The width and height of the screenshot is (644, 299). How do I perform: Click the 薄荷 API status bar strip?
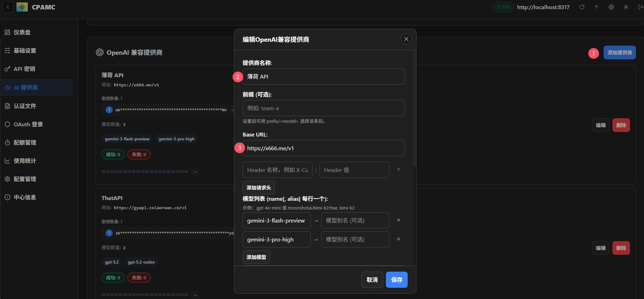[x=145, y=172]
